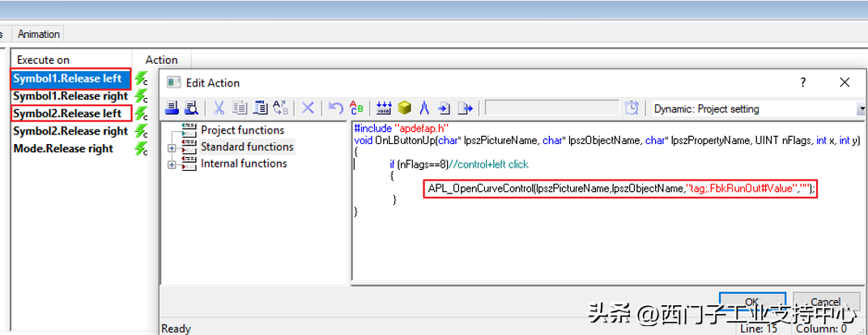Expand the Standard functions tree node
Image resolution: width=868 pixels, height=335 pixels.
[172, 148]
